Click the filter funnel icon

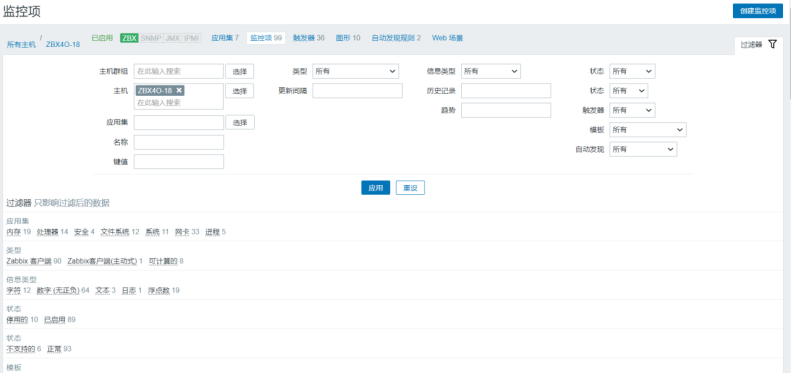tap(772, 44)
